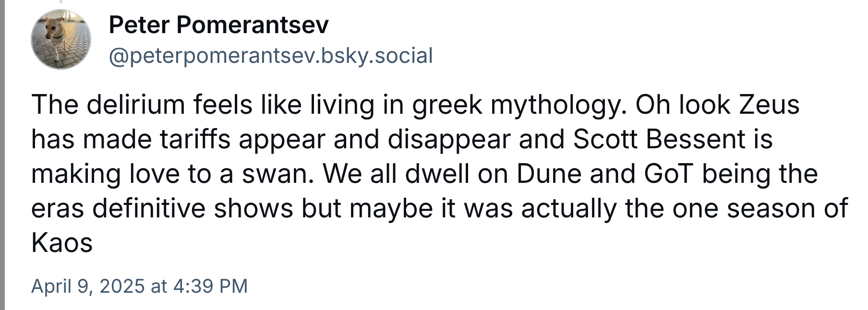Viewport: 868px width, 310px height.
Task: Open the @peterpomerantsev.bsky.social handle link
Action: [x=271, y=56]
